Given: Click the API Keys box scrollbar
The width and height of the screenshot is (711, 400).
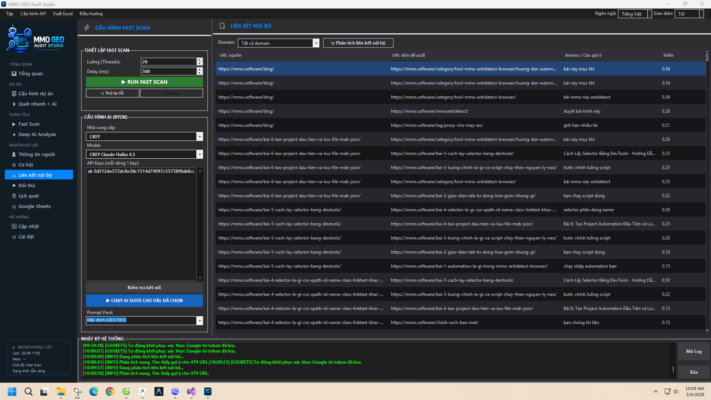Looking at the screenshot, I should 200,224.
